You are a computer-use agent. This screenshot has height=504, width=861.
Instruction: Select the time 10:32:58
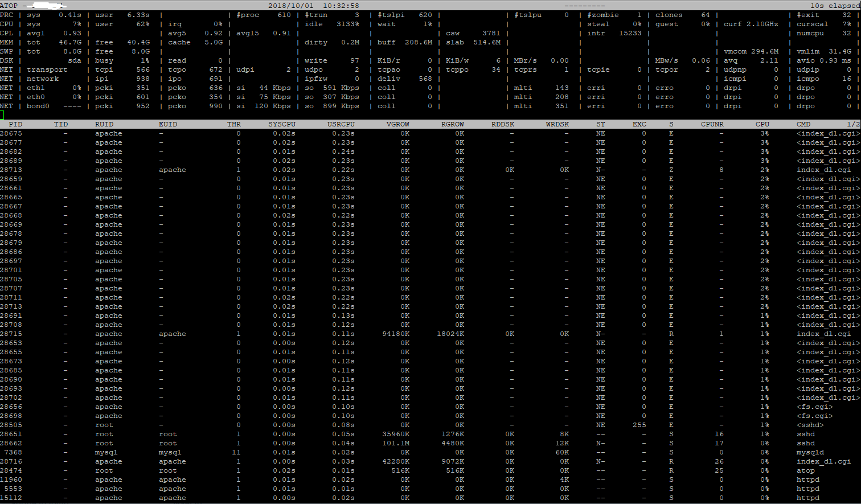coord(341,6)
